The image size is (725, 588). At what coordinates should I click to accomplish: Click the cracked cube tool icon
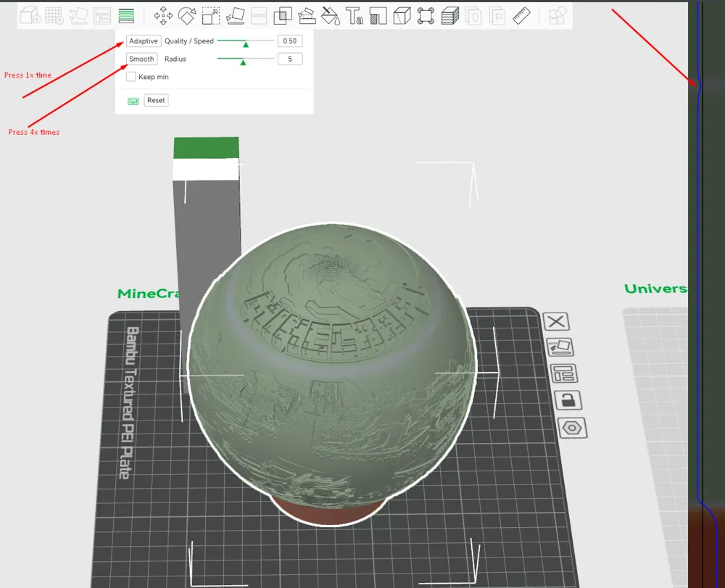(x=402, y=16)
